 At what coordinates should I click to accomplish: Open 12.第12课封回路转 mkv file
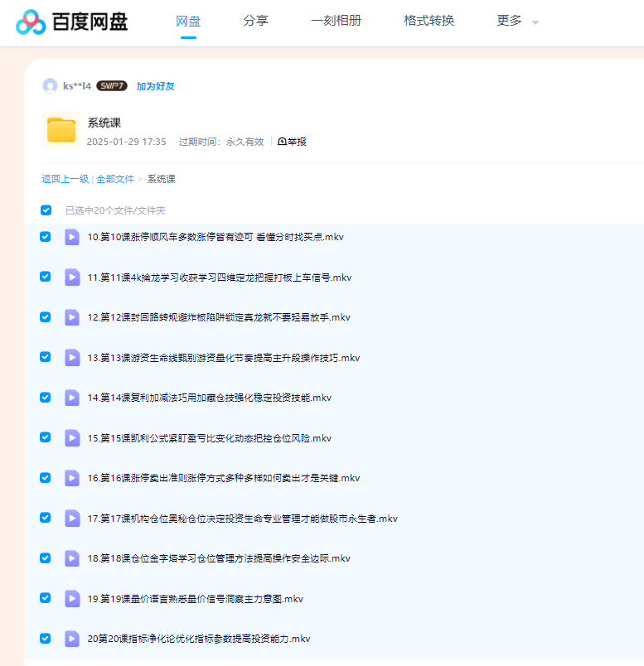219,317
